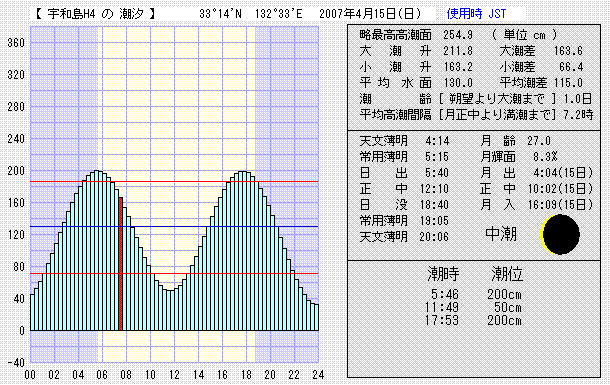Click the 月齢 value 27.0
The height and width of the screenshot is (385, 610).
[x=539, y=141]
